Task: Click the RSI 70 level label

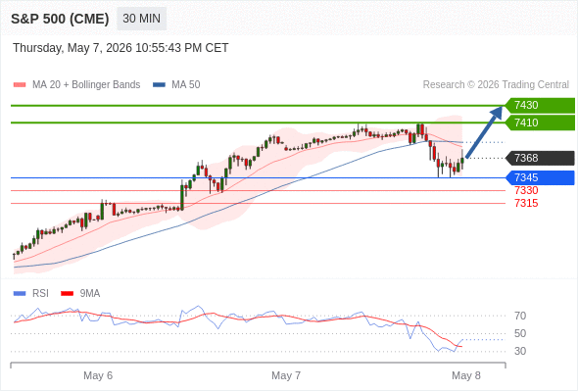Action: pyautogui.click(x=520, y=316)
